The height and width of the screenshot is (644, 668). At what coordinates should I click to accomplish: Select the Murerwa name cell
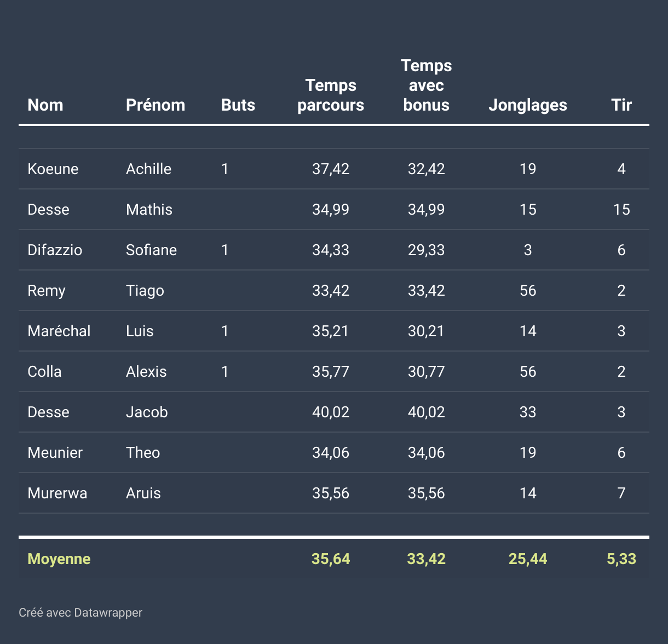[57, 493]
